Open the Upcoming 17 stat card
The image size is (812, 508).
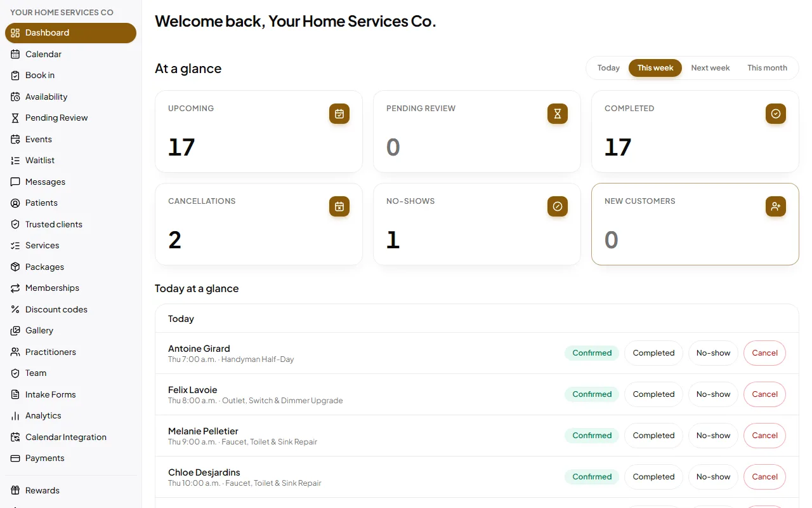pyautogui.click(x=259, y=131)
